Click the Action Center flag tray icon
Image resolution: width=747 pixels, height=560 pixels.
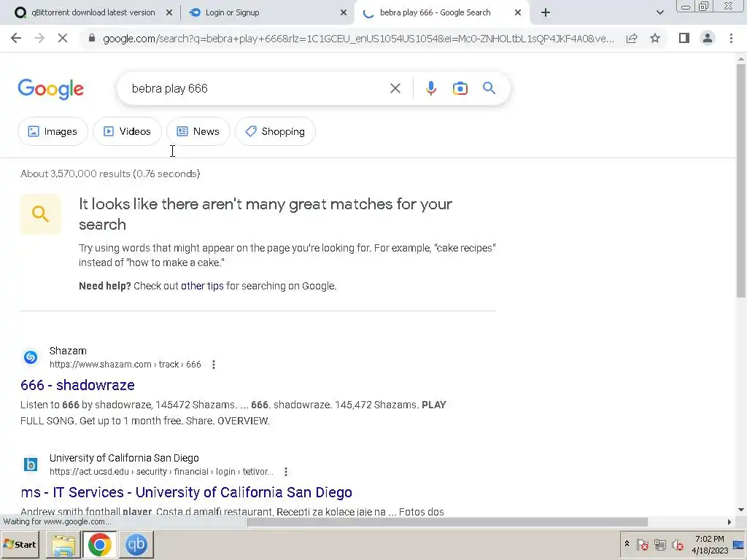[x=642, y=545]
